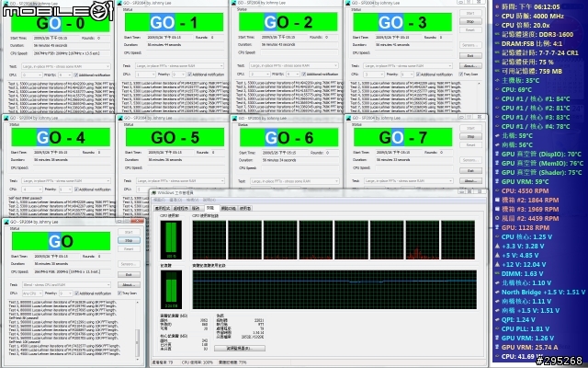Viewport: 588px width, 368px height.
Task: Open Task Manager 檔案 (File) menu
Action: pos(161,201)
